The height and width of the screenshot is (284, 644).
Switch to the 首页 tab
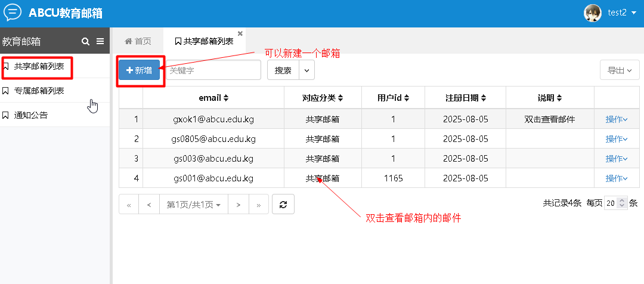click(x=138, y=41)
